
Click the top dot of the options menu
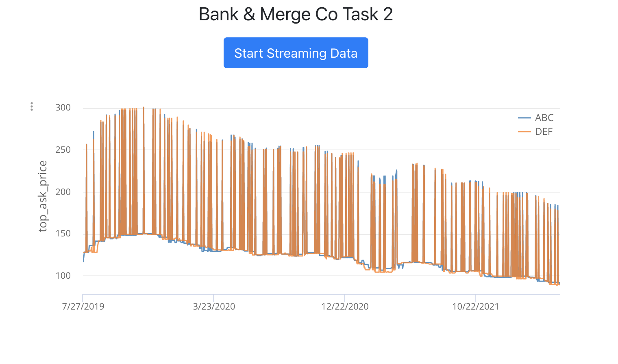coord(32,103)
